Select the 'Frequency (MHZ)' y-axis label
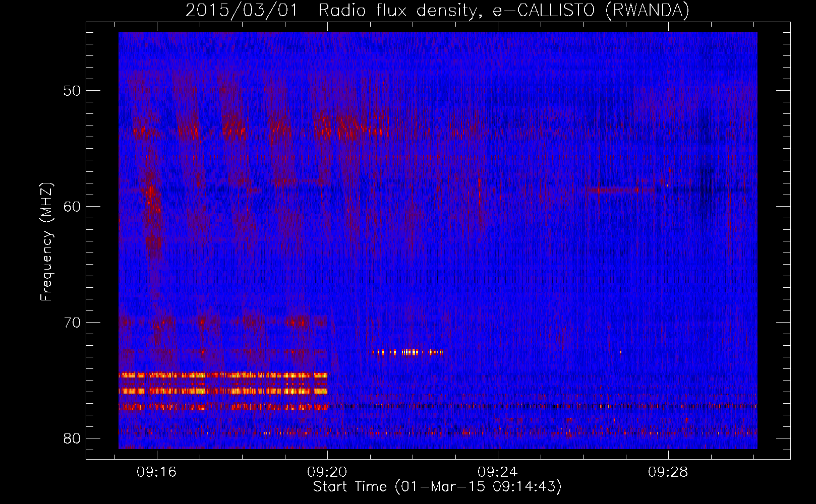The height and width of the screenshot is (504, 816). [x=46, y=242]
